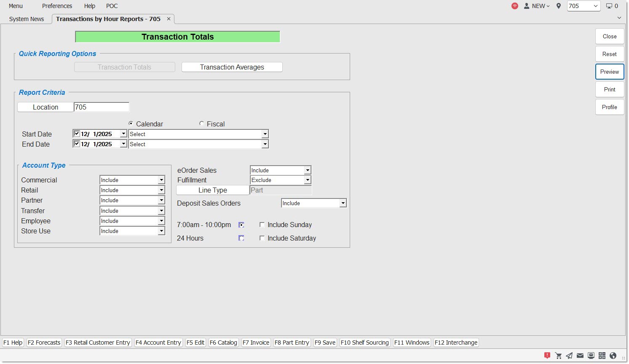Click the red alert notification icon
This screenshot has width=629, height=364.
pos(547,356)
